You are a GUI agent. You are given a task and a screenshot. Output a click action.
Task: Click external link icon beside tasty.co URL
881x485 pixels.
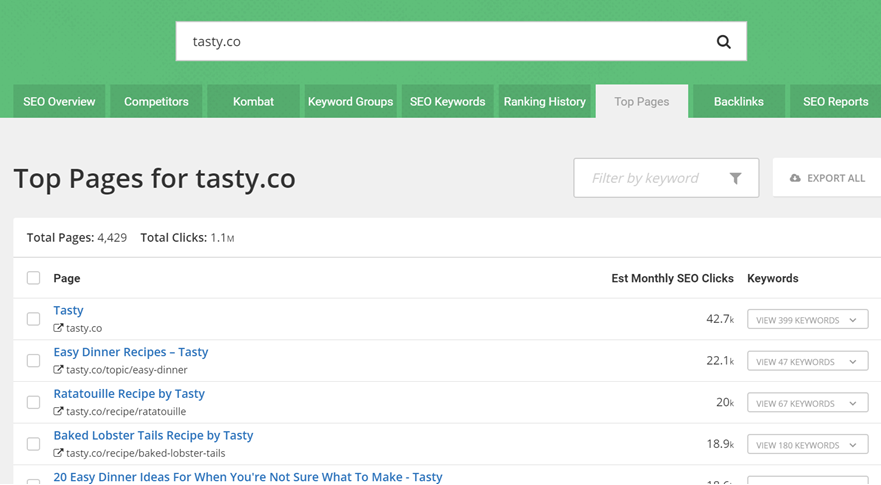pos(58,328)
